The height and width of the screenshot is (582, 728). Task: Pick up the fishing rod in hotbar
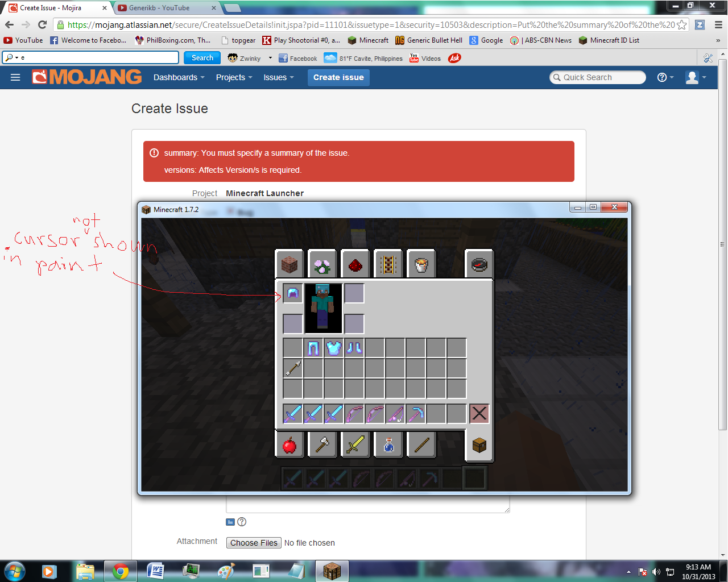pos(395,414)
